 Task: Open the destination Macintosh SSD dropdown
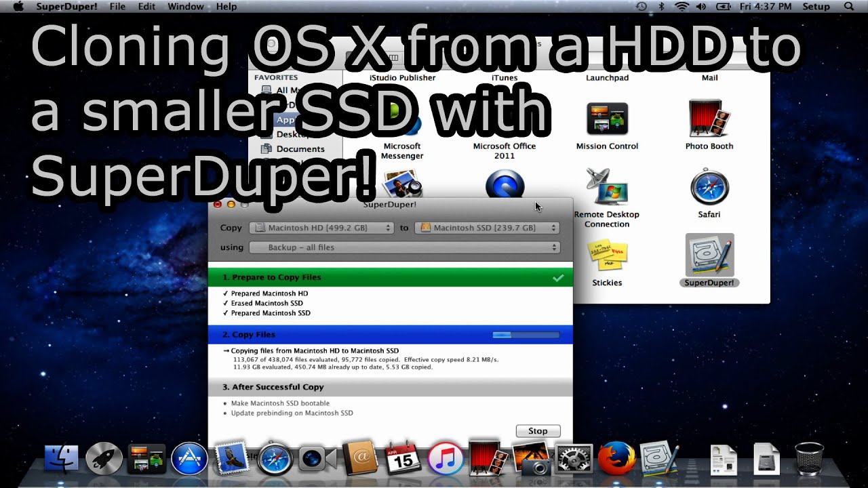coord(487,228)
